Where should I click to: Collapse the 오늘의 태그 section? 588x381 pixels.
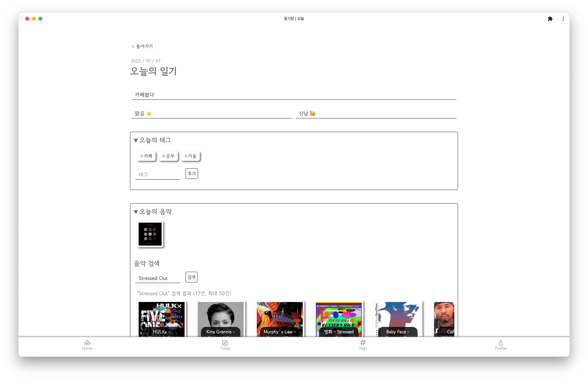click(x=152, y=140)
